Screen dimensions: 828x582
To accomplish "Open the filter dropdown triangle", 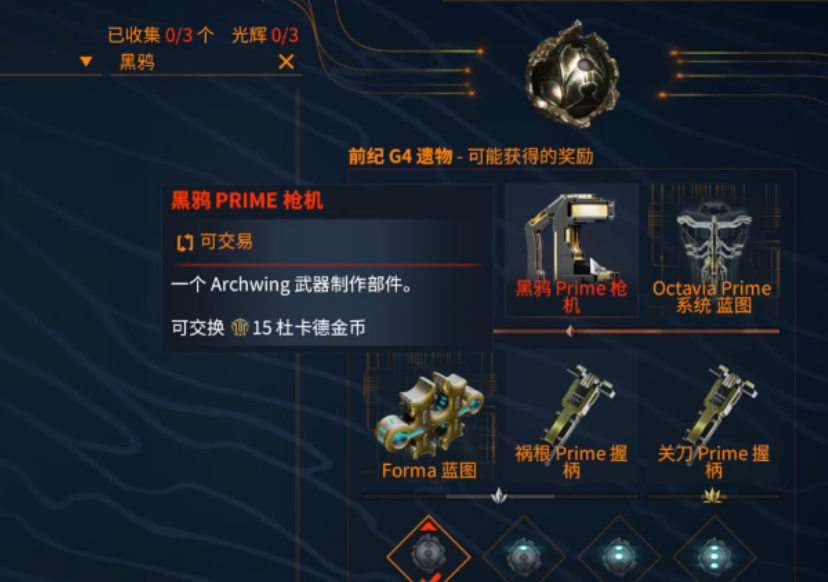I will [x=86, y=61].
